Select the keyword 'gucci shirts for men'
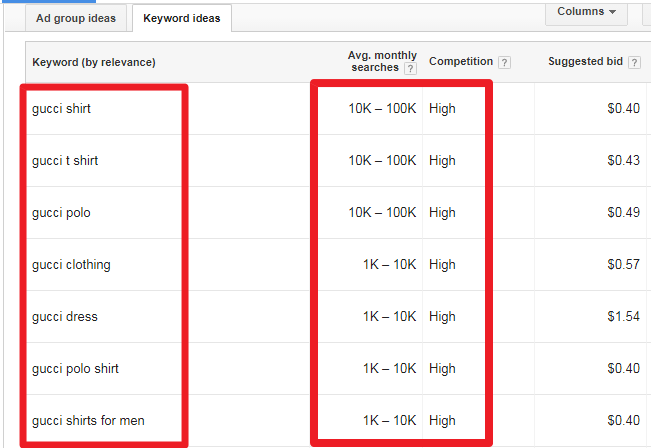This screenshot has height=448, width=651. click(x=88, y=421)
